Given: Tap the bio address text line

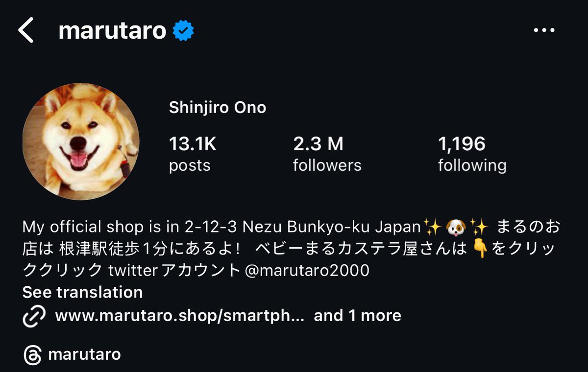Looking at the screenshot, I should click(222, 228).
